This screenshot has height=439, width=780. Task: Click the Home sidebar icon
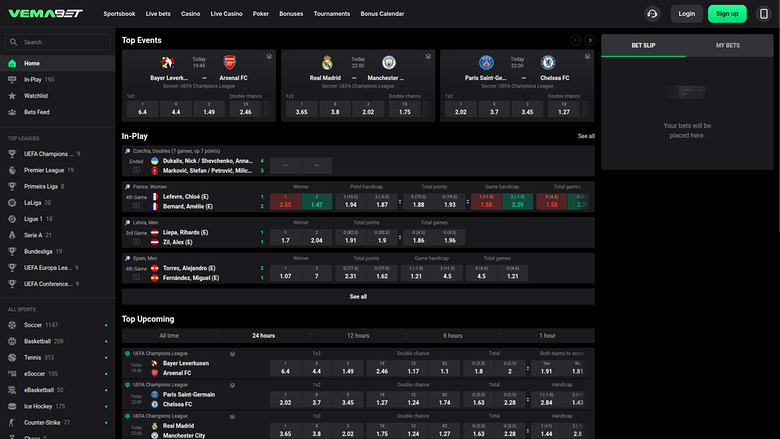click(12, 63)
